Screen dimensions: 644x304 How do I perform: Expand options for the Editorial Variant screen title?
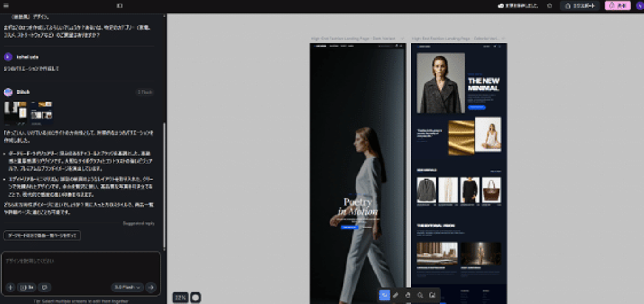tap(503, 39)
